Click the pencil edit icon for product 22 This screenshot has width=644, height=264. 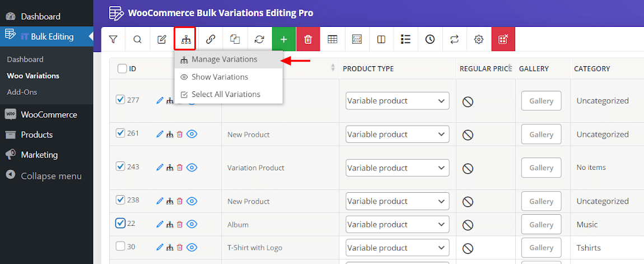click(x=160, y=225)
